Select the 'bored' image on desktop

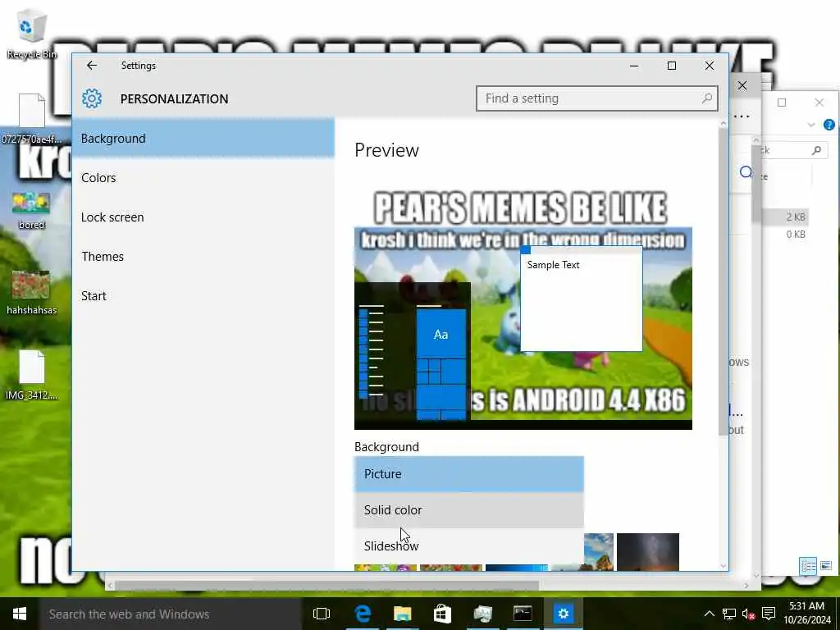tap(31, 211)
